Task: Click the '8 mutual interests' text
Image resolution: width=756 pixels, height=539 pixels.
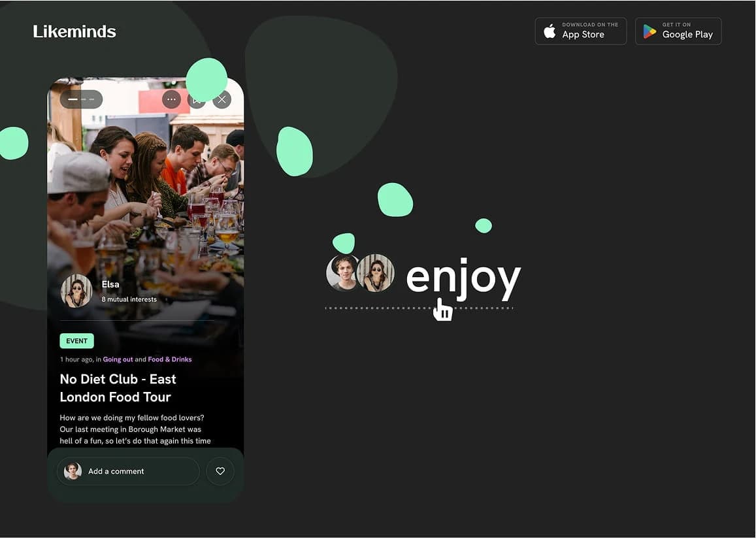Action: click(x=129, y=299)
